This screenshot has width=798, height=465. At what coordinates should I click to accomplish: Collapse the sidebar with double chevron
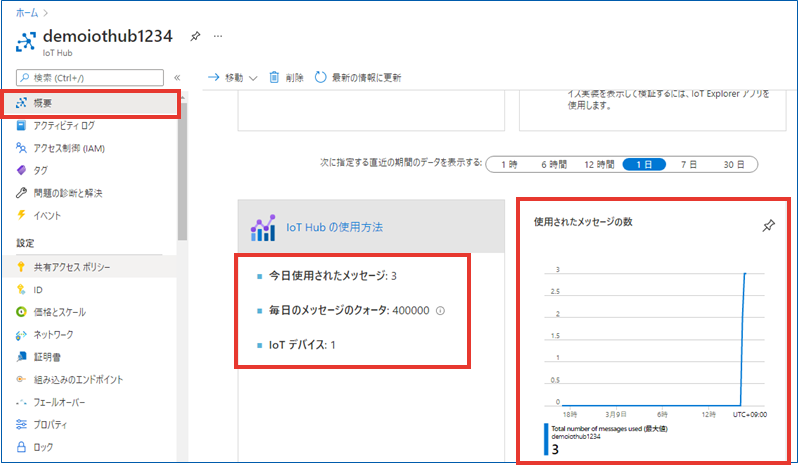click(x=177, y=78)
